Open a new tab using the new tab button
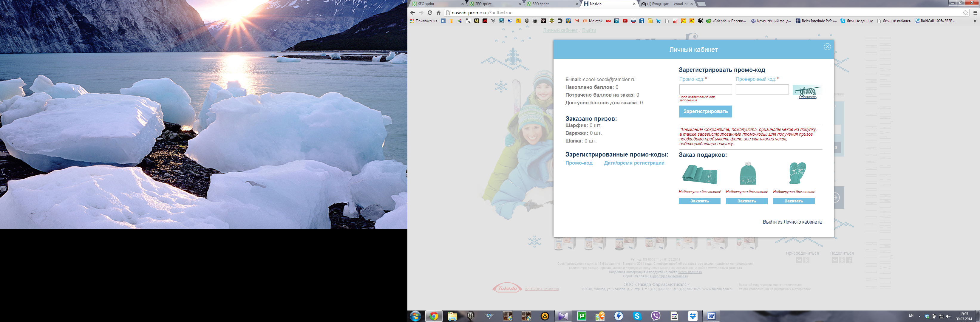 701,4
